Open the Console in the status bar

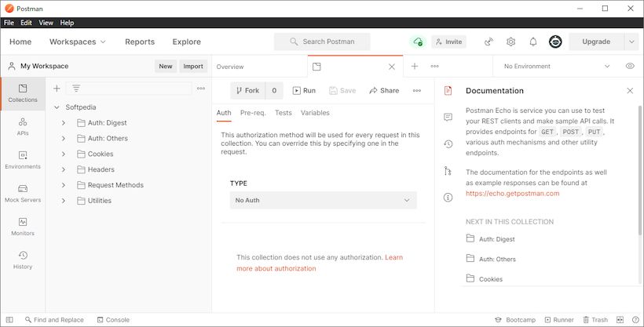tap(112, 320)
